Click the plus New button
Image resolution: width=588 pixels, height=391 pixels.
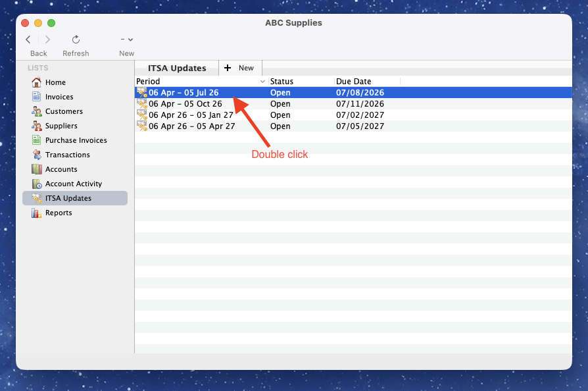point(239,68)
